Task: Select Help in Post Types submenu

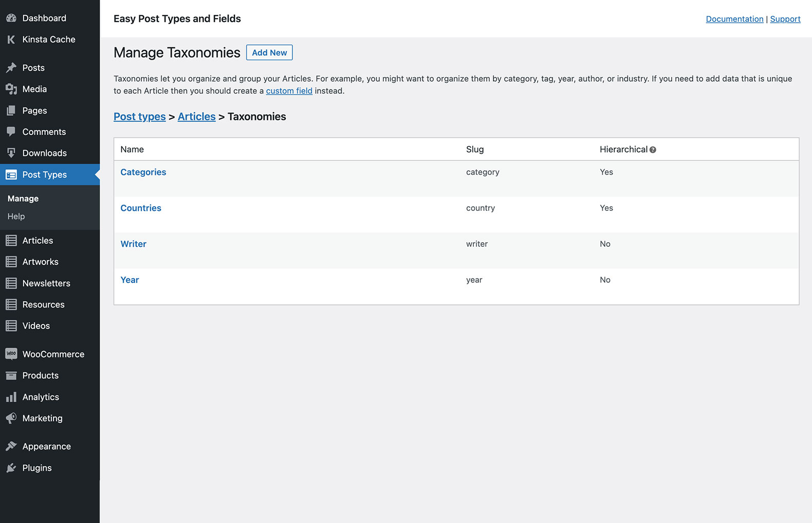Action: pyautogui.click(x=16, y=217)
